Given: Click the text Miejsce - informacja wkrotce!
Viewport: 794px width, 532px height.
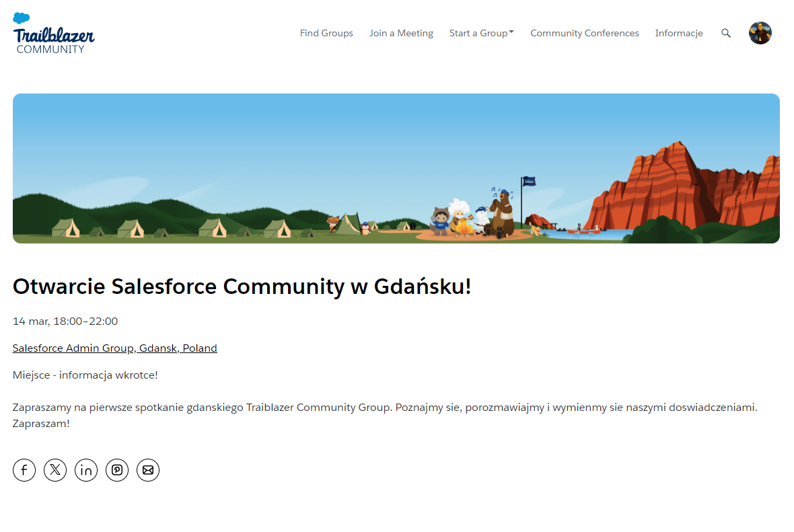Looking at the screenshot, I should [x=85, y=375].
